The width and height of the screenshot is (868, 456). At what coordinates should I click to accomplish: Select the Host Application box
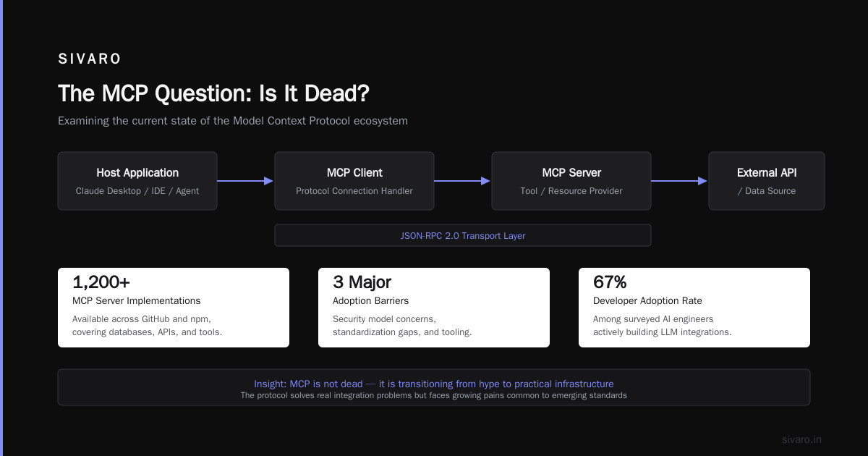[137, 181]
